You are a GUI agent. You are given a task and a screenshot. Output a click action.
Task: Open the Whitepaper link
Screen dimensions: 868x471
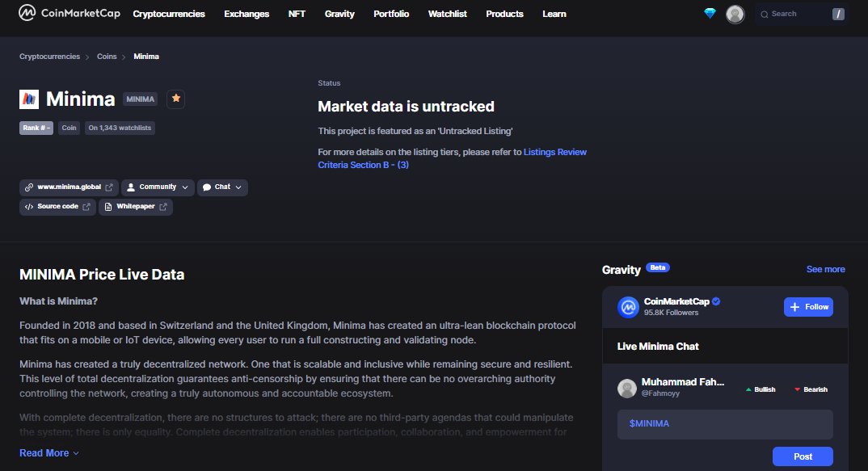136,207
